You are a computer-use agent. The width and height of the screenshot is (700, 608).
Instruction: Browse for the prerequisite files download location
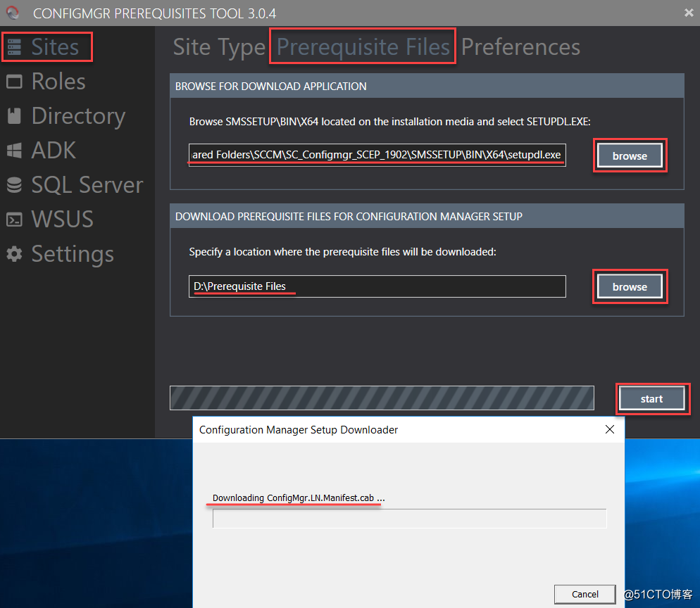pyautogui.click(x=630, y=286)
